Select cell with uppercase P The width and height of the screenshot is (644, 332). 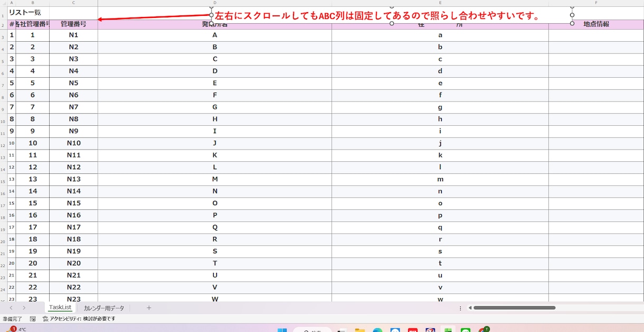pos(214,215)
